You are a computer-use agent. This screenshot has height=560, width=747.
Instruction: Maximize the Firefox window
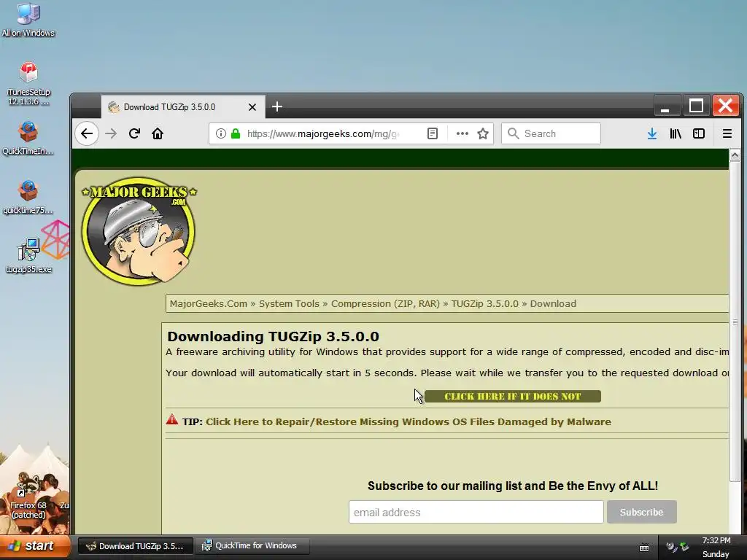[x=696, y=106]
